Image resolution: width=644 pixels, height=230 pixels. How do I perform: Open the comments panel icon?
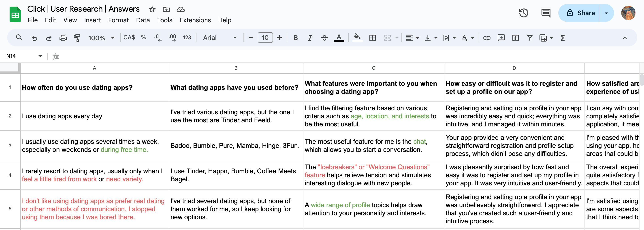click(x=546, y=13)
